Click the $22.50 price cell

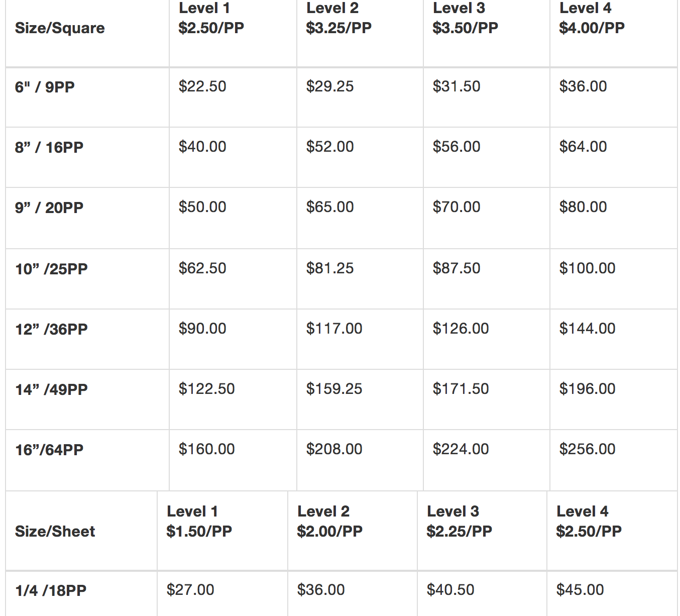202,86
